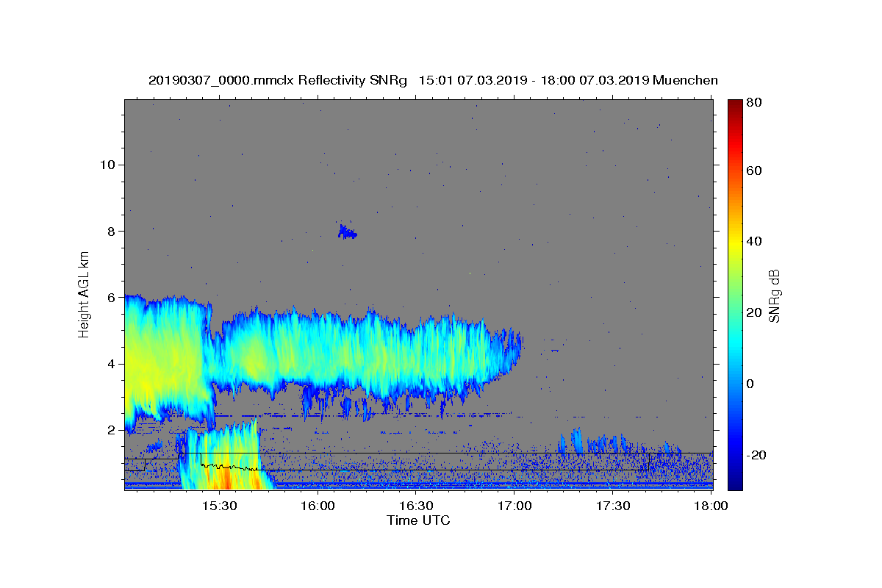Click the 17:00 time tick label
Image resolution: width=882 pixels, height=588 pixels.
coord(514,506)
